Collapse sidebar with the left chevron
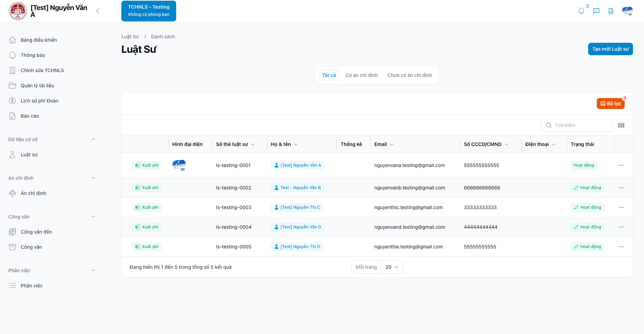This screenshot has height=334, width=644. [98, 11]
